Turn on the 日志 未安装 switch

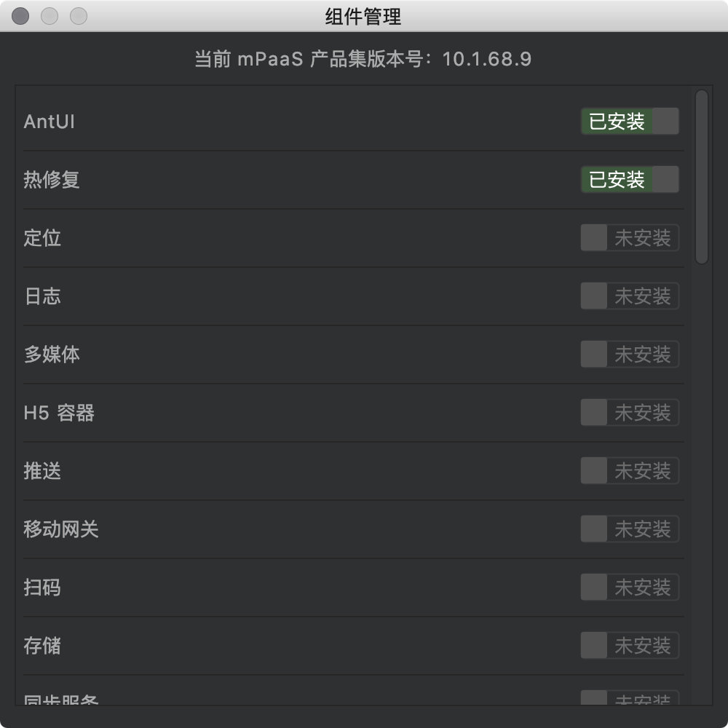[x=630, y=296]
